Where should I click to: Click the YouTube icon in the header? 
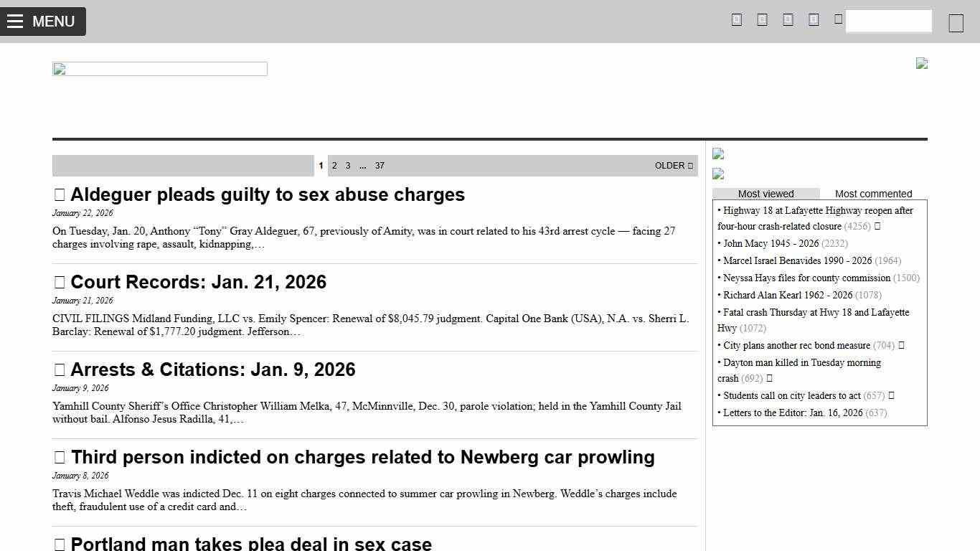coord(814,19)
